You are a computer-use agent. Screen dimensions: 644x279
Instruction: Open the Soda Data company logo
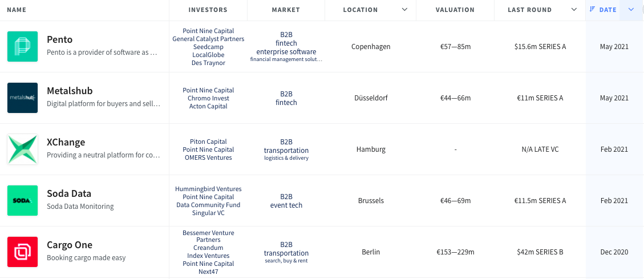click(23, 200)
